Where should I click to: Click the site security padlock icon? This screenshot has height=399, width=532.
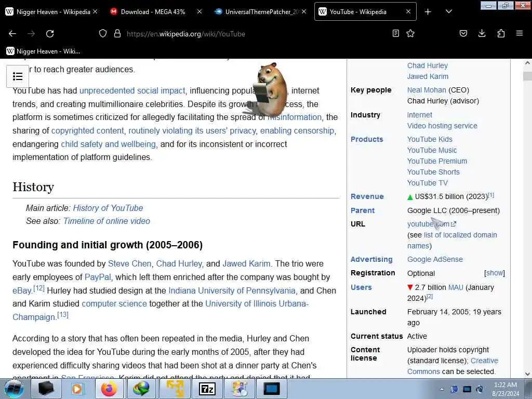point(117,33)
